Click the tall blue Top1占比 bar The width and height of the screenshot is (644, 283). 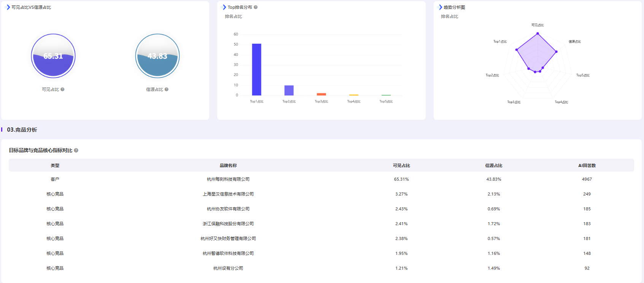click(257, 70)
